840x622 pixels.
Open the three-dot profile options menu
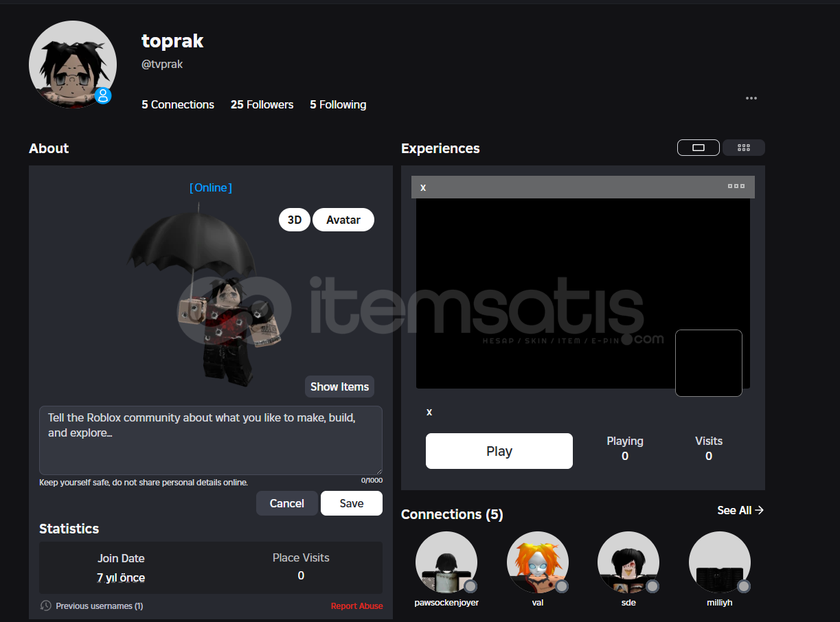click(751, 98)
